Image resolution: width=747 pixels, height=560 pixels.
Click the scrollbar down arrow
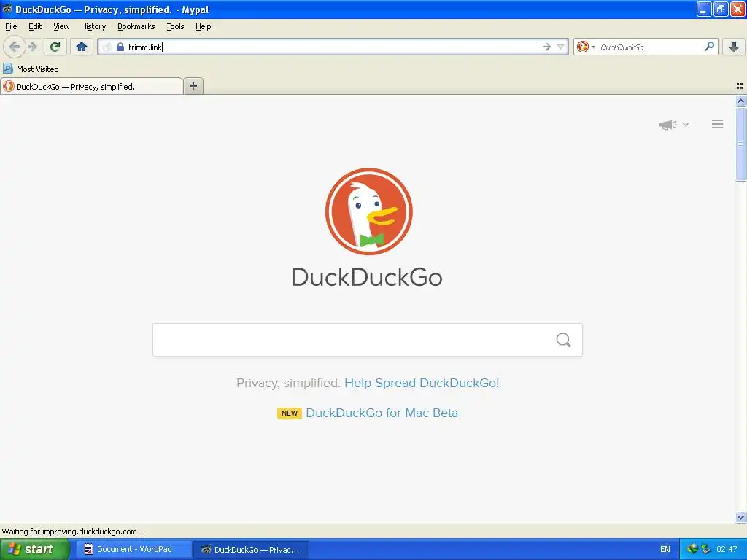(740, 517)
